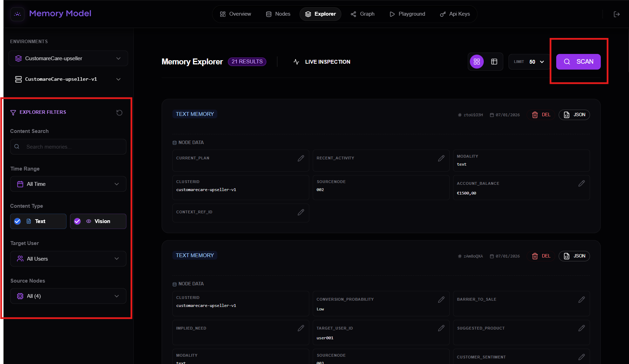Image resolution: width=629 pixels, height=364 pixels.
Task: Edit the RECENT_ACTIVITY field pencil icon
Action: (x=441, y=158)
